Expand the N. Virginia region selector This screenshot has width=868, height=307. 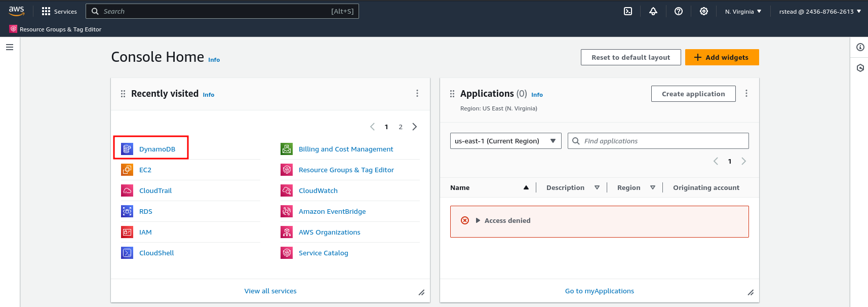[743, 11]
